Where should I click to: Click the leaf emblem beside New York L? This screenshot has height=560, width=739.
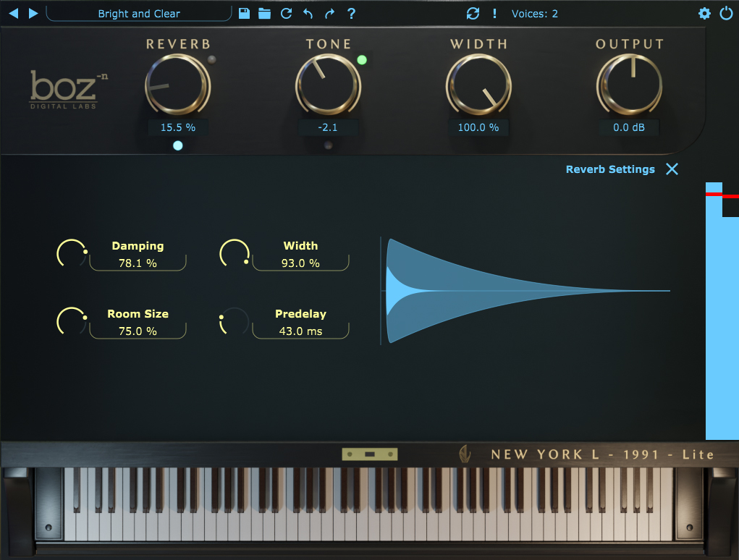pos(465,454)
